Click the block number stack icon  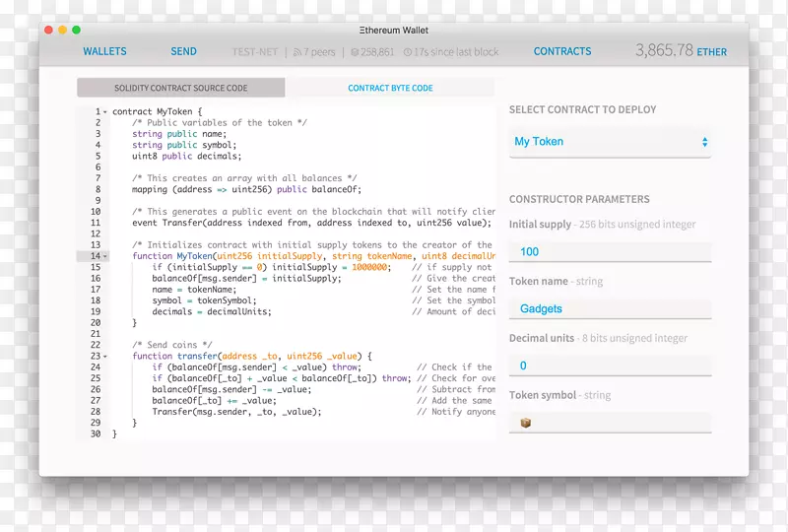point(354,52)
